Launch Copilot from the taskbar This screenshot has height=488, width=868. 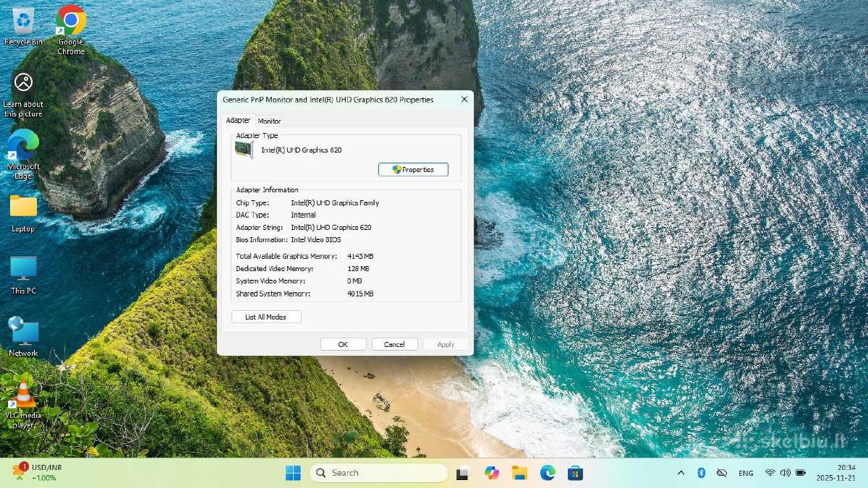tap(492, 473)
